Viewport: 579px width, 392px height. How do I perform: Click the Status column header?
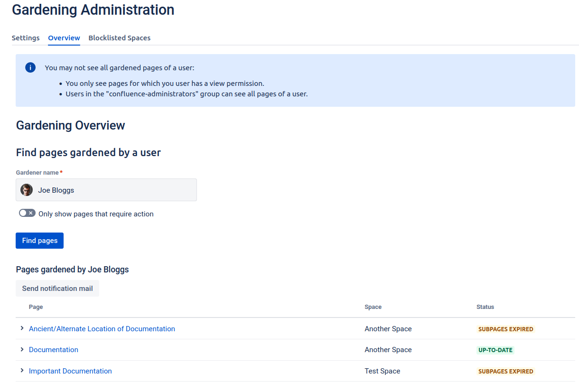[x=485, y=307]
